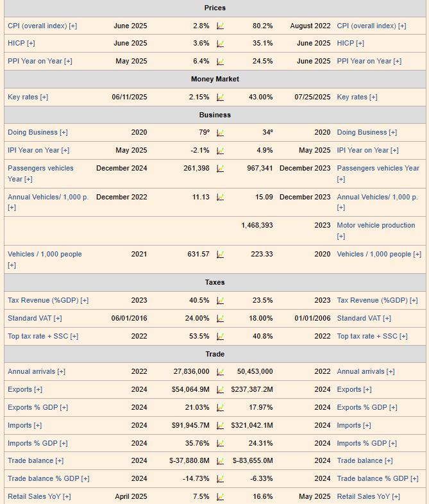This screenshot has height=504, width=429.
Task: Click the chart icon in the Top tax rate row
Action: coord(220,337)
